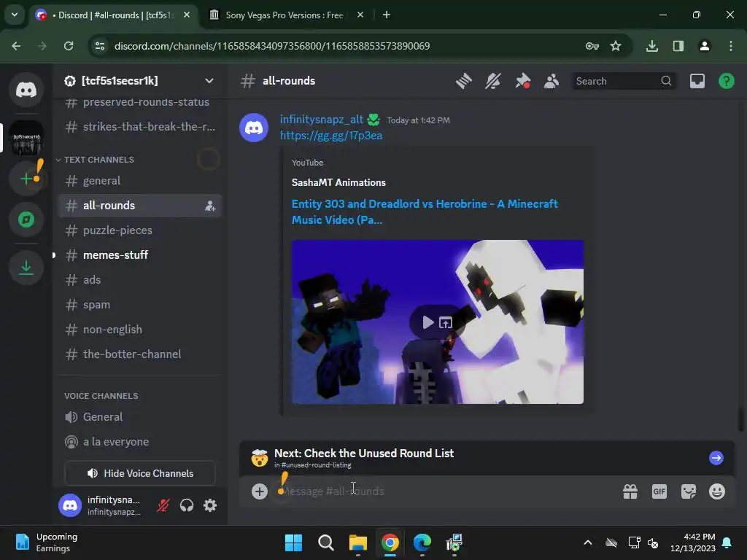Open Explore Discoverable Servers compass icon

coord(26,219)
